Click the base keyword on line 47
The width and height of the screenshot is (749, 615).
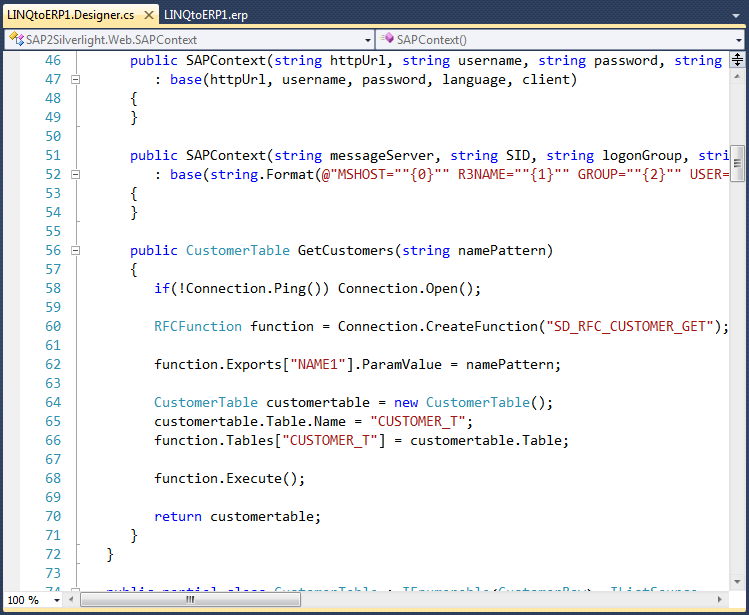coord(186,80)
